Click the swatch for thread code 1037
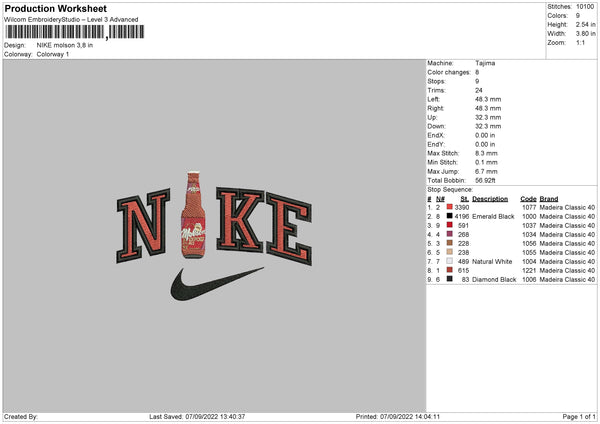The width and height of the screenshot is (600, 424). 449,225
